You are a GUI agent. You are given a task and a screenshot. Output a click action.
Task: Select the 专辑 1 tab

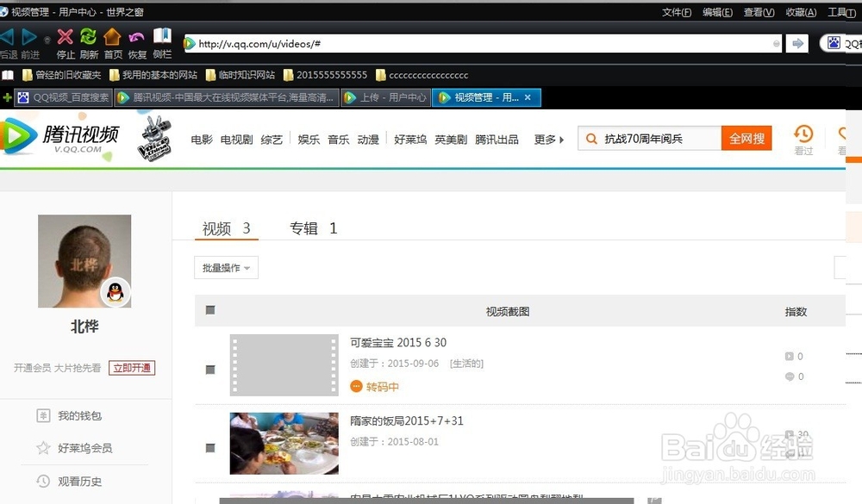pyautogui.click(x=314, y=228)
